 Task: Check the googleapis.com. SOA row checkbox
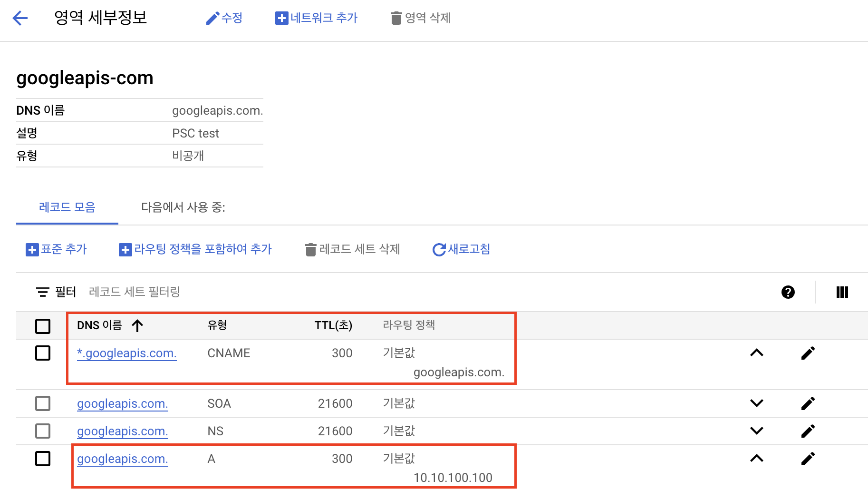[x=43, y=403]
